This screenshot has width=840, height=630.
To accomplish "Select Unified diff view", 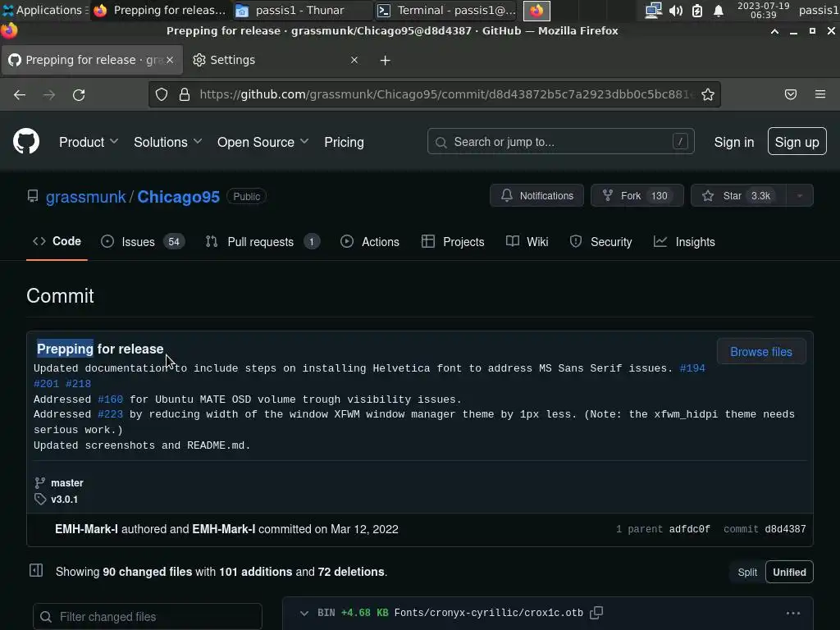I will click(x=789, y=572).
